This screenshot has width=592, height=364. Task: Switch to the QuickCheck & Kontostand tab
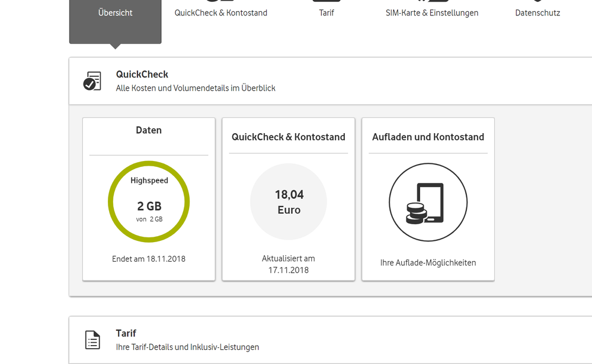220,12
